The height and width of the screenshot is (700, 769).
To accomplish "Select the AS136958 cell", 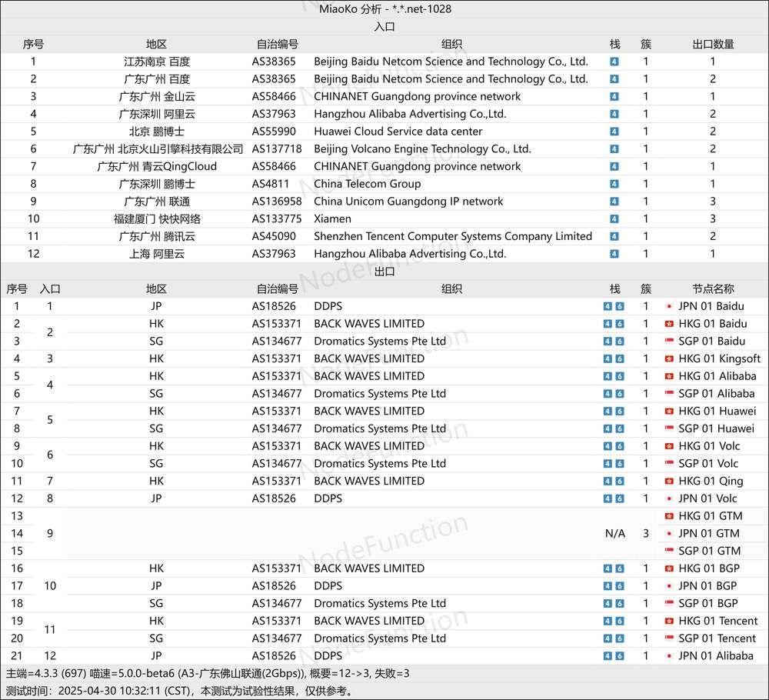I will click(x=277, y=201).
